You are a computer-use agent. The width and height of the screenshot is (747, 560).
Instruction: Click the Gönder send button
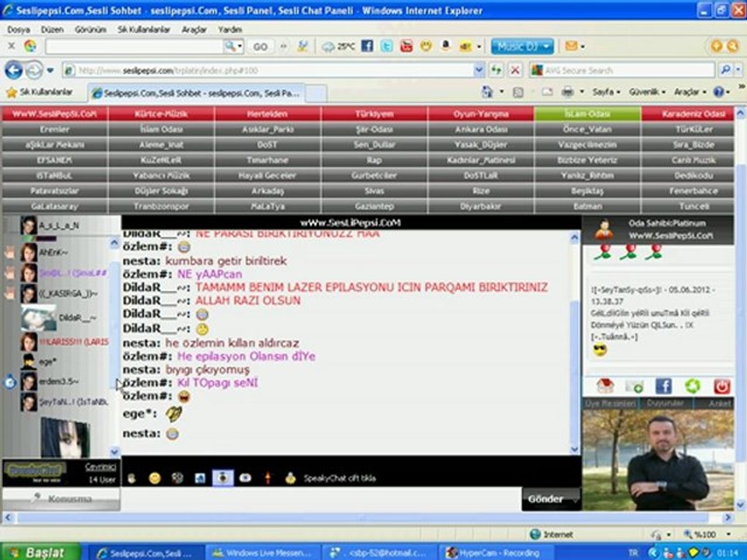tap(551, 499)
